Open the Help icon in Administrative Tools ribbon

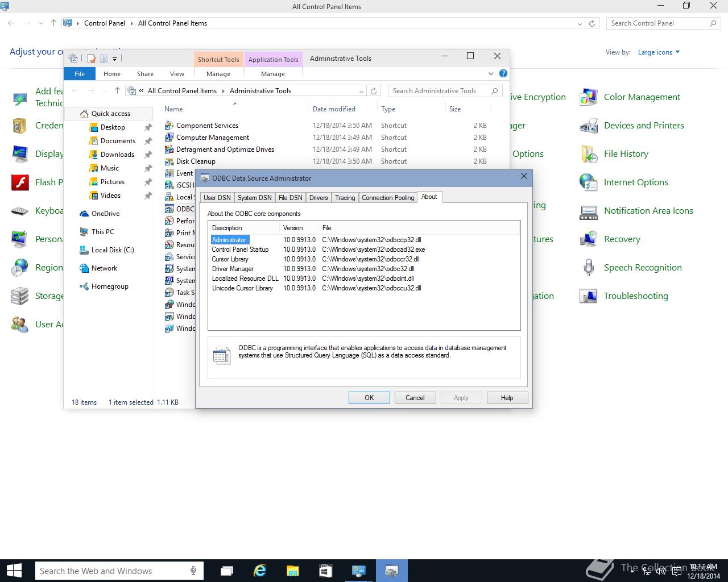pyautogui.click(x=503, y=73)
